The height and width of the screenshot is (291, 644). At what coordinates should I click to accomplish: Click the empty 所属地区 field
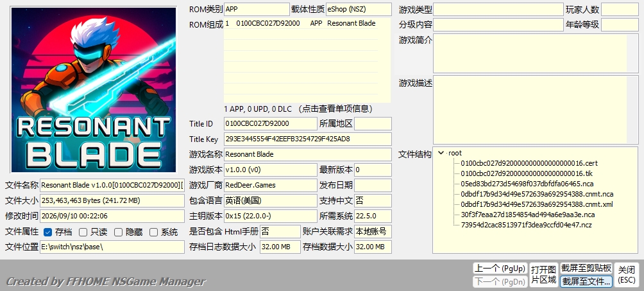point(373,123)
